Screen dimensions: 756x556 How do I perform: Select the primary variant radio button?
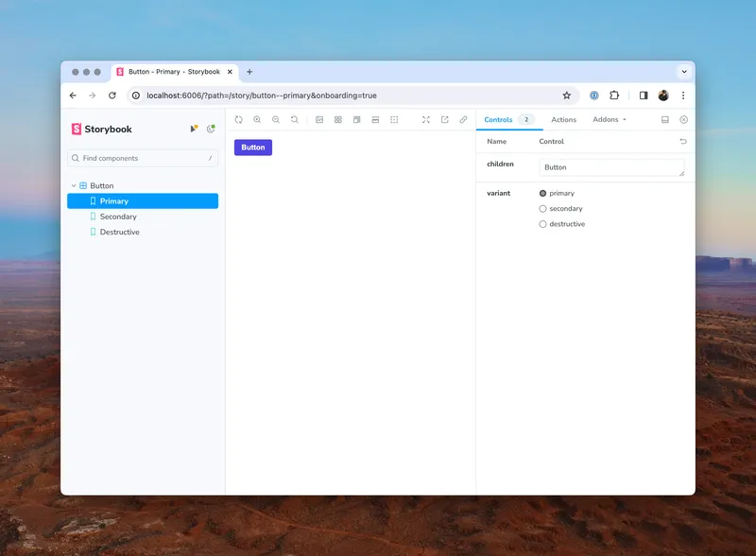542,193
